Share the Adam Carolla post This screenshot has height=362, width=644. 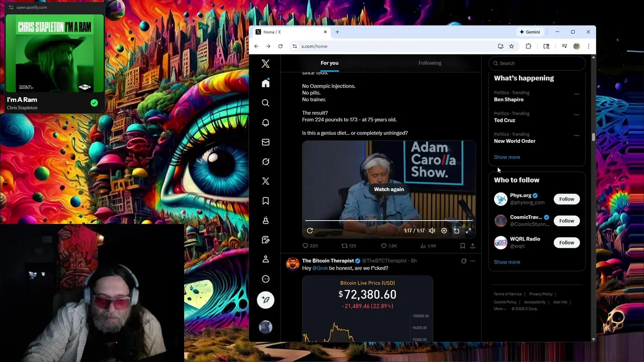point(472,246)
